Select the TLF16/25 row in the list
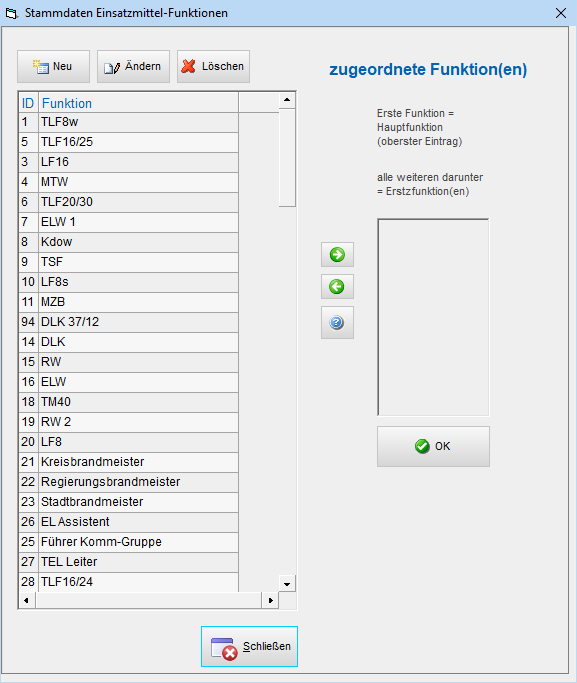Viewport: 577px width, 683px height. click(128, 142)
